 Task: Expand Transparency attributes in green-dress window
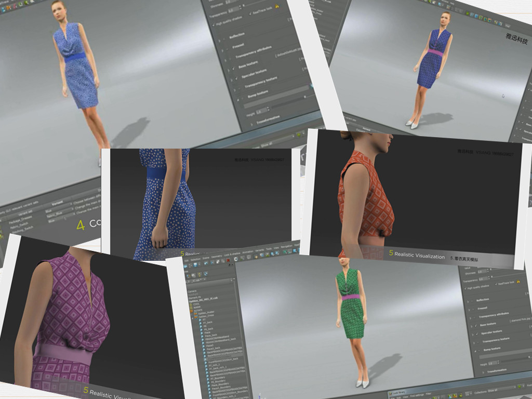pyautogui.click(x=470, y=318)
